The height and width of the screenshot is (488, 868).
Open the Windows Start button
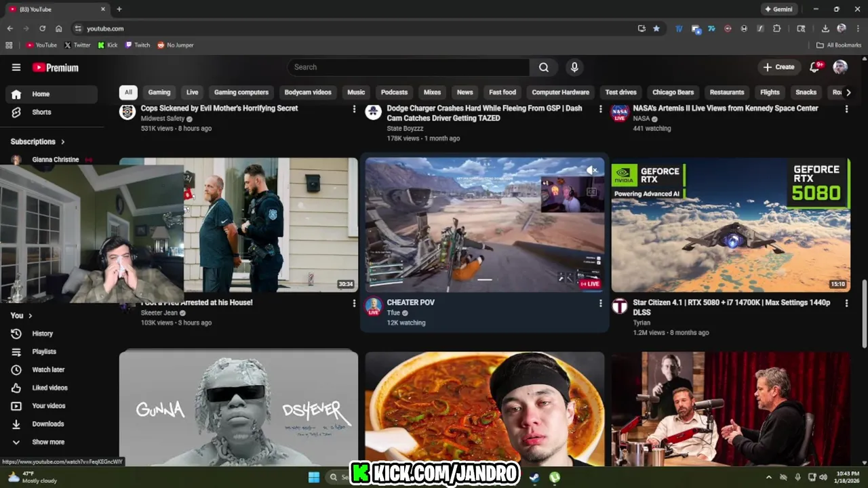(314, 477)
